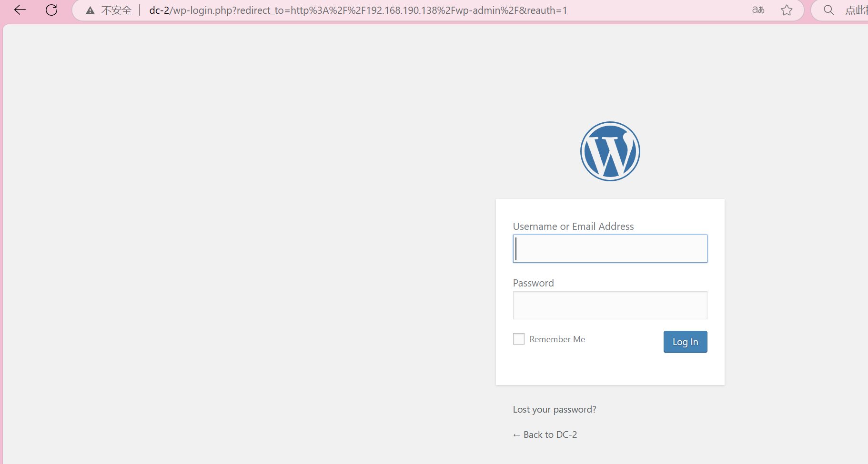Viewport: 868px width, 464px height.
Task: Open the translate page icon in address bar
Action: pos(758,10)
